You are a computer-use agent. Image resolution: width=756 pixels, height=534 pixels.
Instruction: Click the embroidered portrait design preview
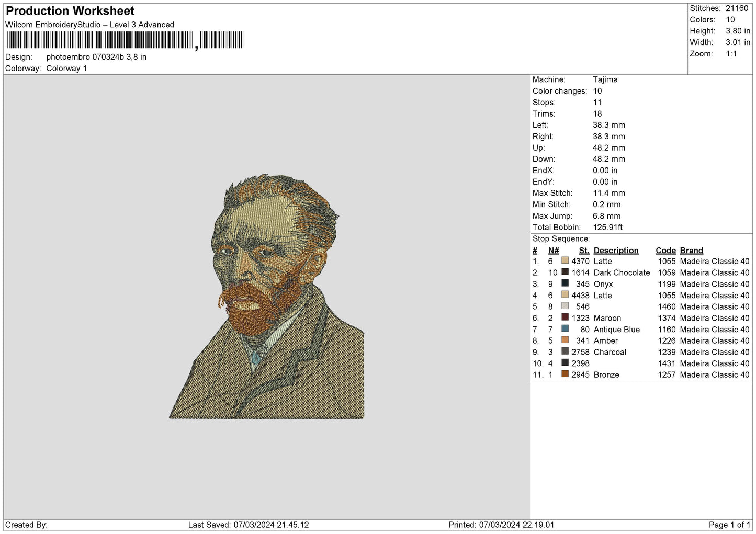(x=267, y=297)
